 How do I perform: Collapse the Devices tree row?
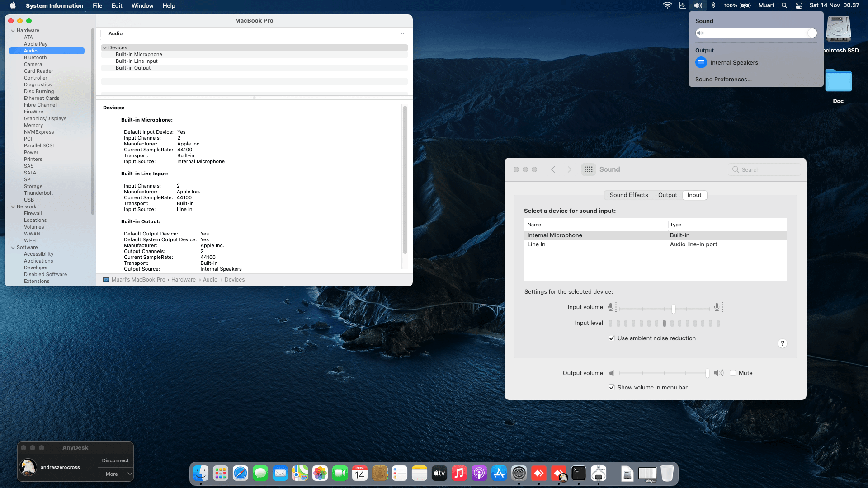(x=104, y=47)
